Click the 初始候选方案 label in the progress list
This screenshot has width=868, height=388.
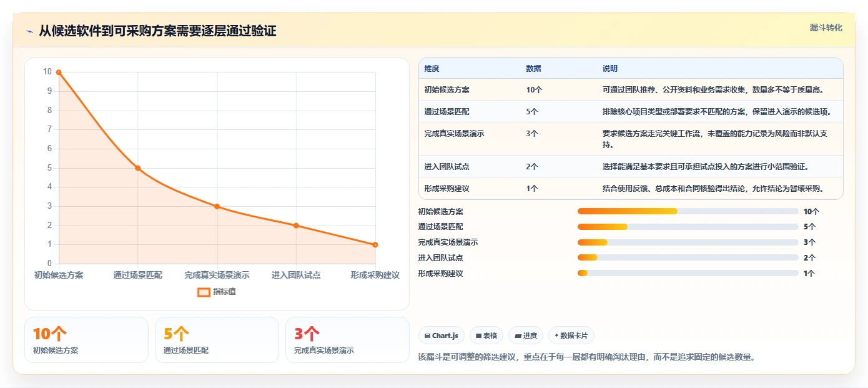441,212
